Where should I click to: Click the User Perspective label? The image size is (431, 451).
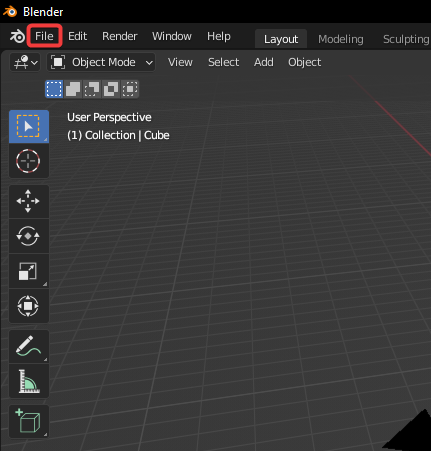click(109, 117)
